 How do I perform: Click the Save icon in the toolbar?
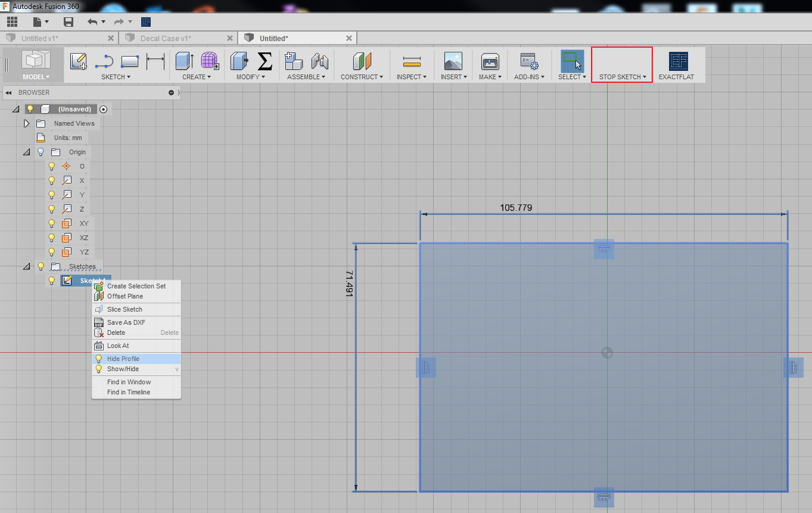68,21
